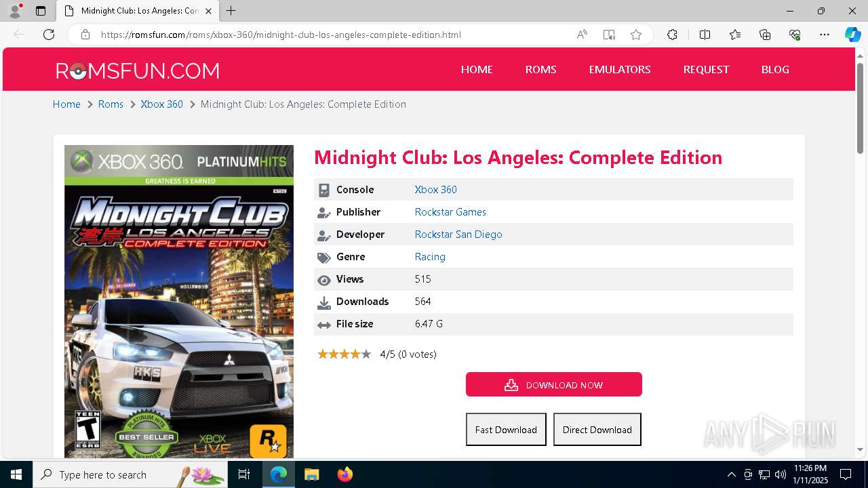Click the ROMSFUN.COM site logo
Viewport: 868px width, 488px height.
138,70
